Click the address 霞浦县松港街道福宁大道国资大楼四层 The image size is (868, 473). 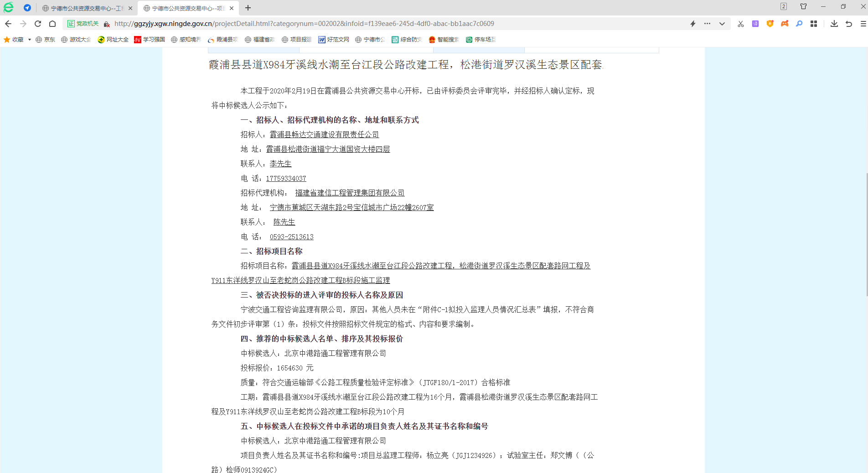point(328,149)
